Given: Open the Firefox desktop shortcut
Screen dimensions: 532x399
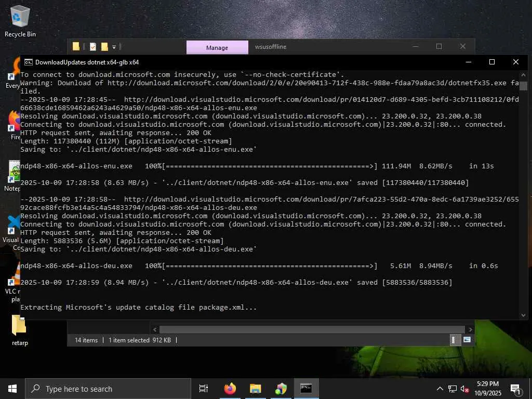Looking at the screenshot, I should click(x=14, y=125).
